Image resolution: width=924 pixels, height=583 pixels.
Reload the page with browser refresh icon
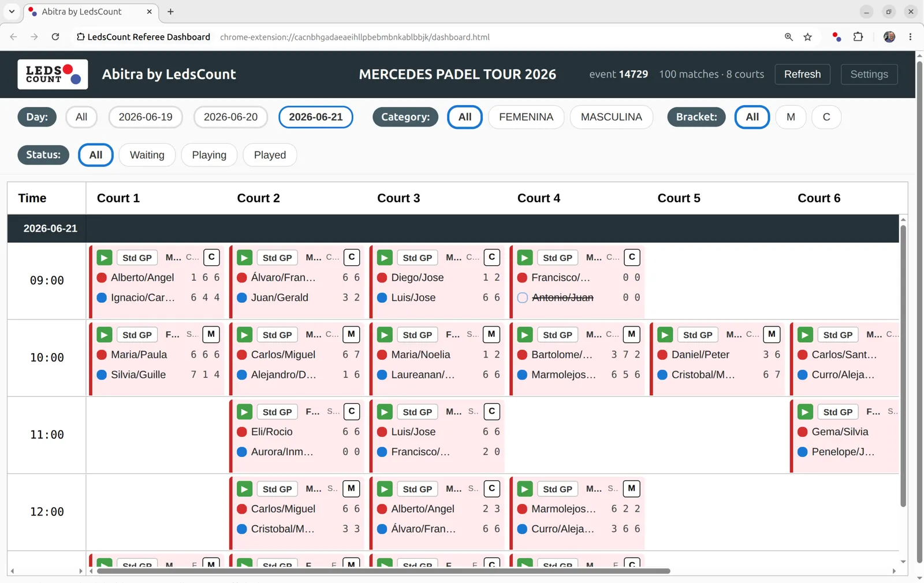click(x=55, y=37)
